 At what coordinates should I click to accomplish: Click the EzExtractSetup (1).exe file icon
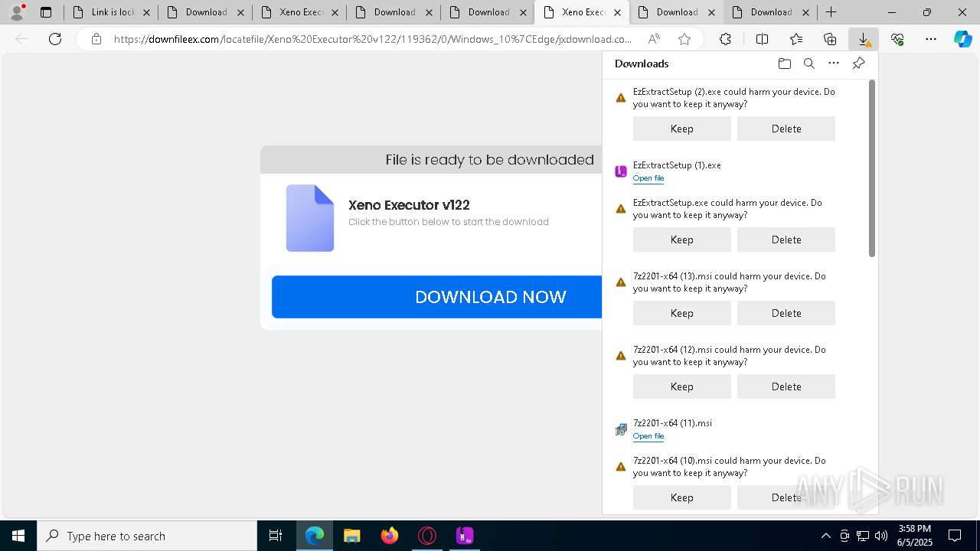[621, 171]
